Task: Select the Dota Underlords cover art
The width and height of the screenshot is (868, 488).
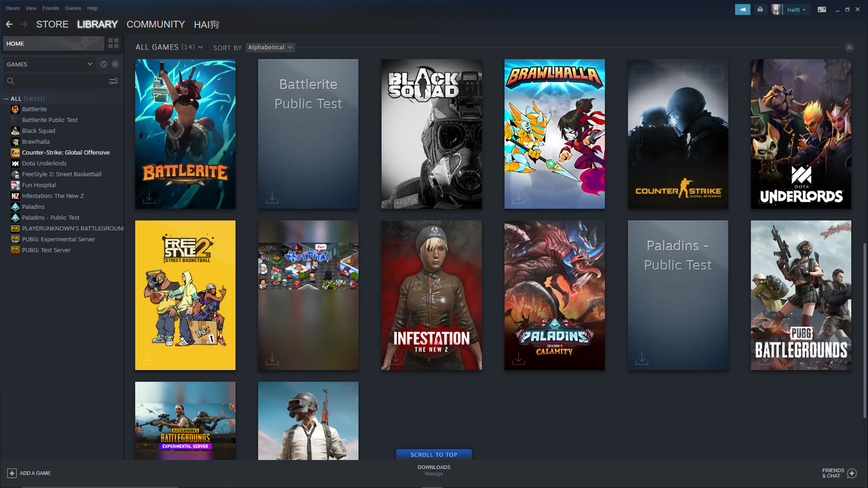Action: (801, 134)
